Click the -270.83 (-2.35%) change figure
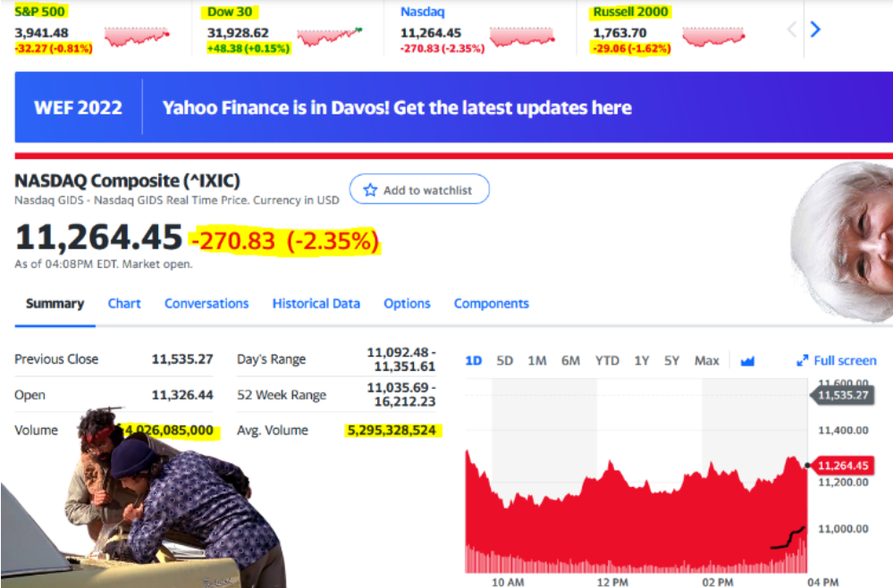 [x=285, y=240]
